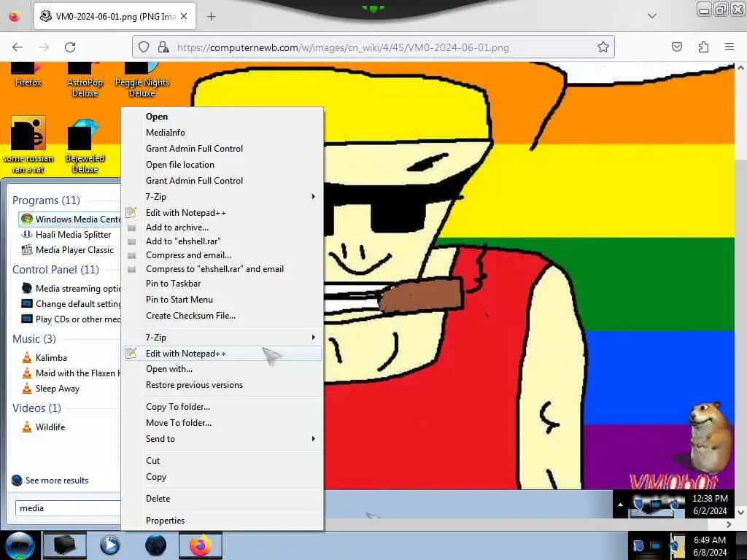747x560 pixels.
Task: Select Change default settings result
Action: pyautogui.click(x=71, y=304)
